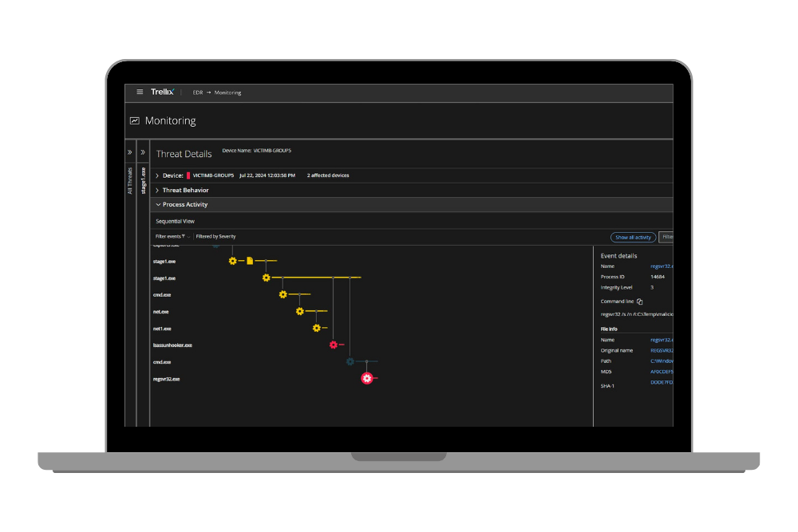Image resolution: width=798 pixels, height=532 pixels.
Task: Open the File info name link
Action: [x=662, y=340]
